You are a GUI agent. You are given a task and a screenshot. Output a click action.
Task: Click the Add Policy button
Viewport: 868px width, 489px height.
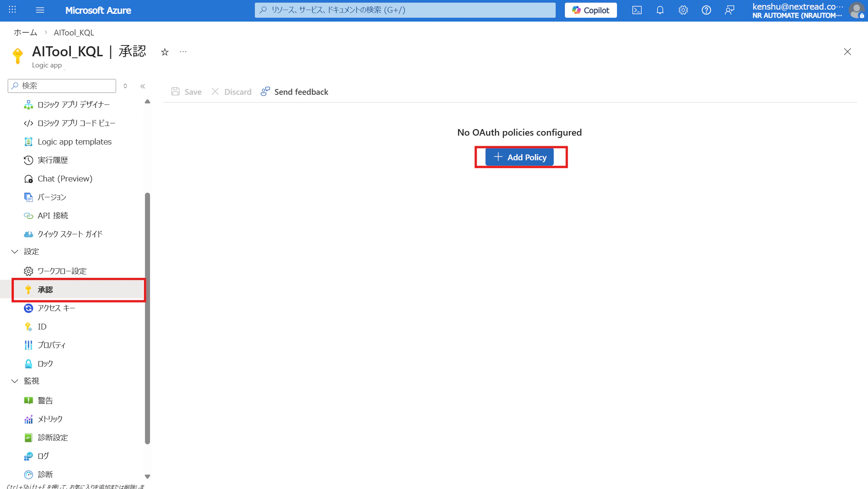click(519, 157)
